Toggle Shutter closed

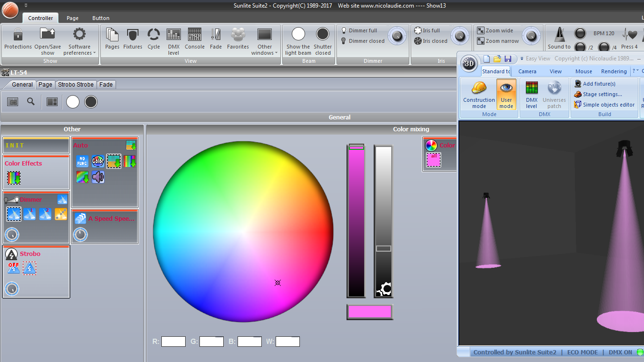(x=323, y=41)
